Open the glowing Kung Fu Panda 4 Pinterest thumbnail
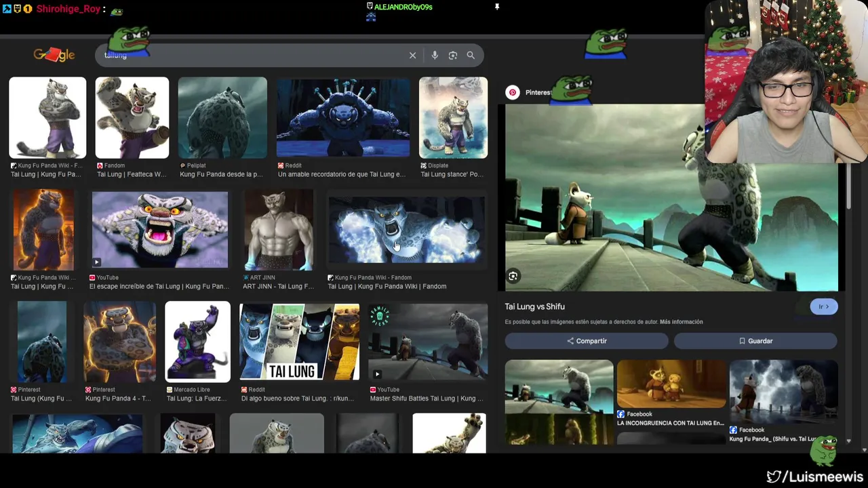868x488 pixels. (119, 342)
